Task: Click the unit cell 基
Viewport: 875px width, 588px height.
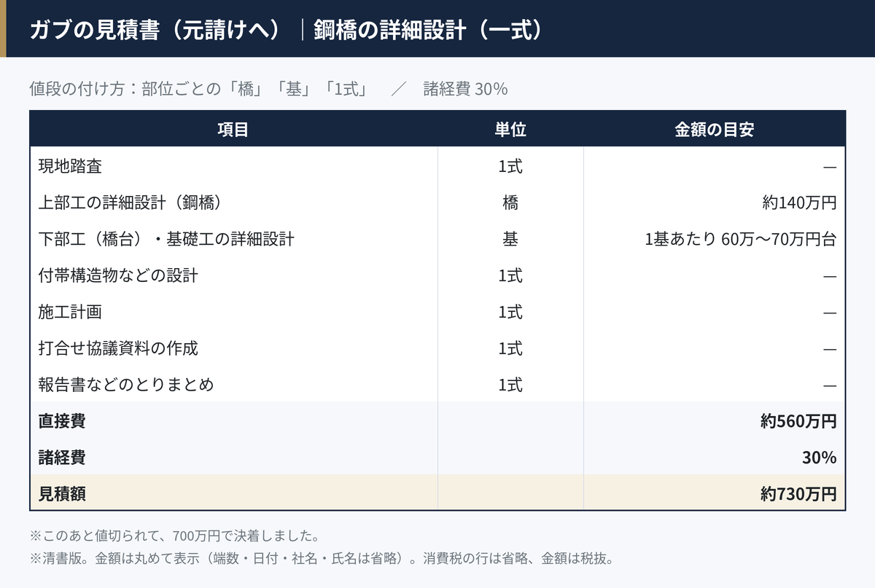Action: click(510, 239)
